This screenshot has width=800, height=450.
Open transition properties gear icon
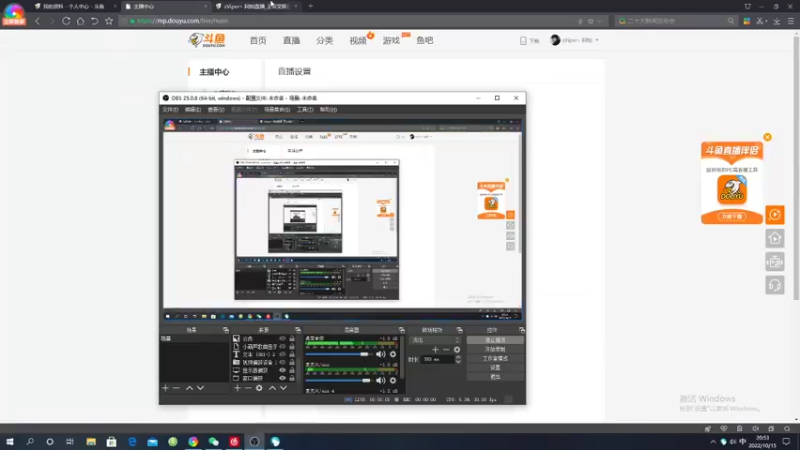457,349
